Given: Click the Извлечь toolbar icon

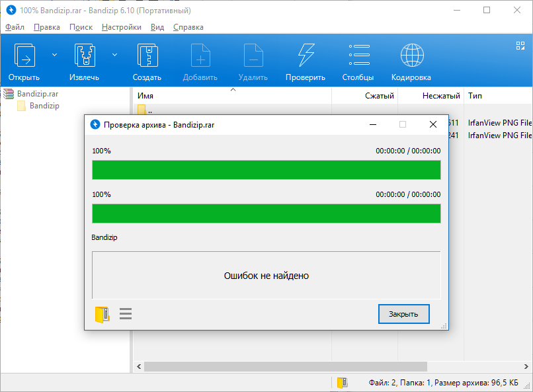Looking at the screenshot, I should point(85,55).
